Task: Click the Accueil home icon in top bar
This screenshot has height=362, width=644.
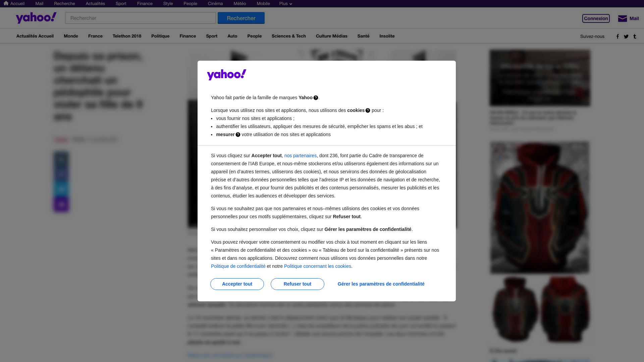Action: pos(6,3)
